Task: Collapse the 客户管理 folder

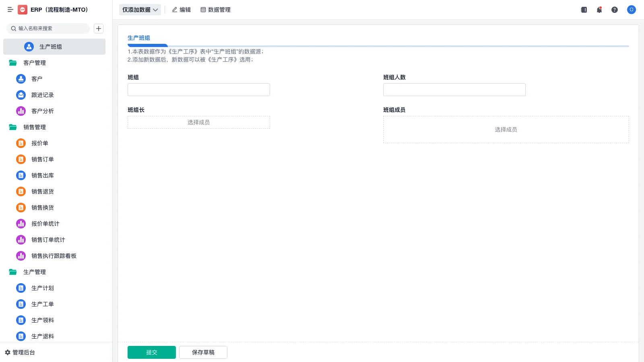Action: pos(13,63)
